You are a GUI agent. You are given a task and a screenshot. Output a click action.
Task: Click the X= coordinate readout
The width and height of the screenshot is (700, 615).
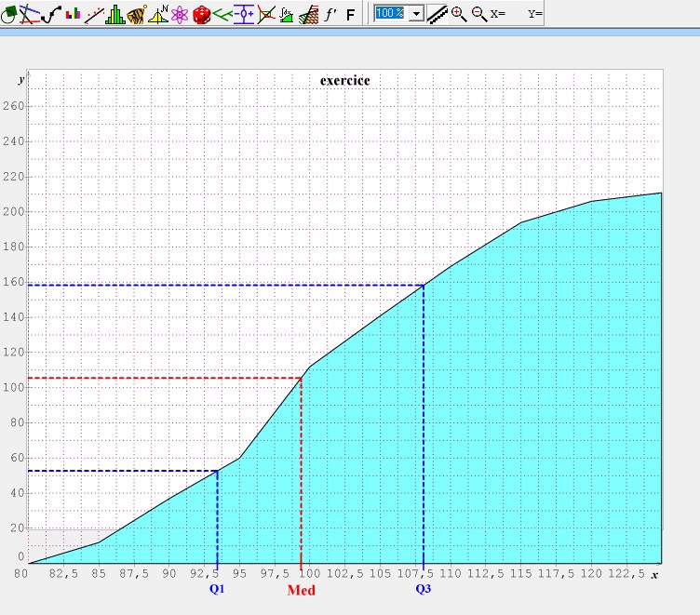[498, 14]
